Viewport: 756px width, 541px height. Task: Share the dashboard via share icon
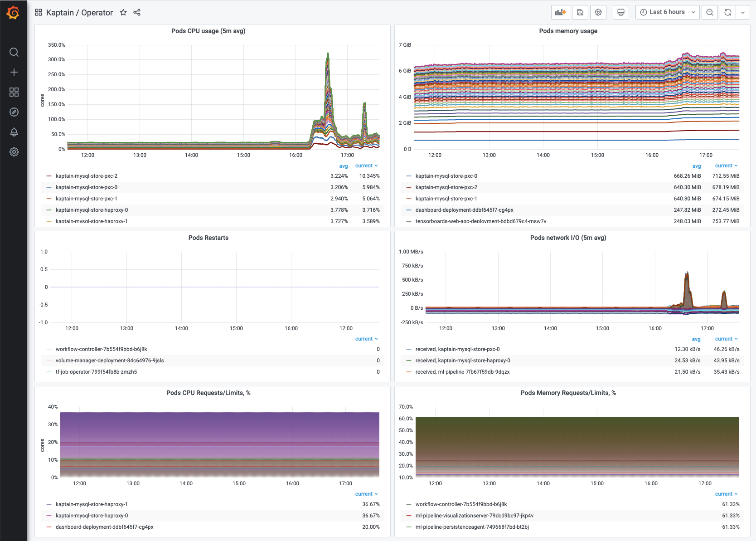pyautogui.click(x=137, y=13)
